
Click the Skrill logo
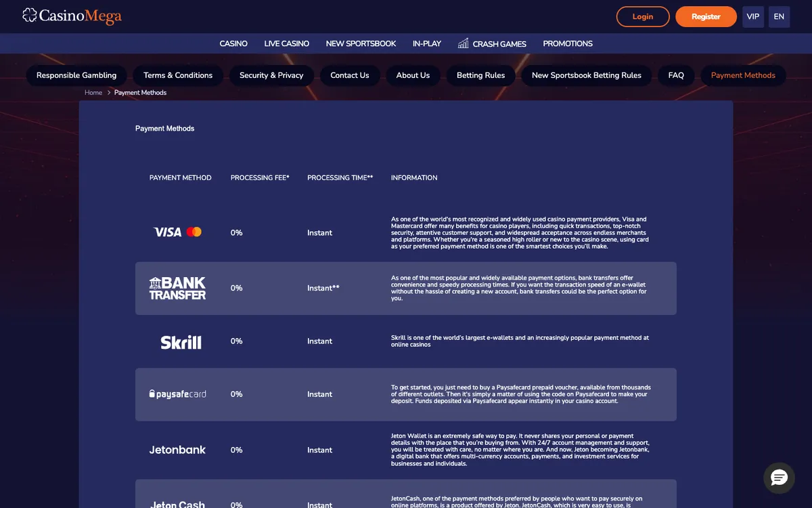point(181,342)
